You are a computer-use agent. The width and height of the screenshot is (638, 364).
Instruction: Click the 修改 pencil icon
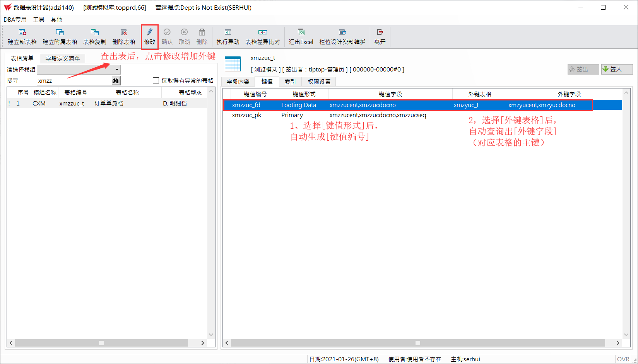pos(150,32)
